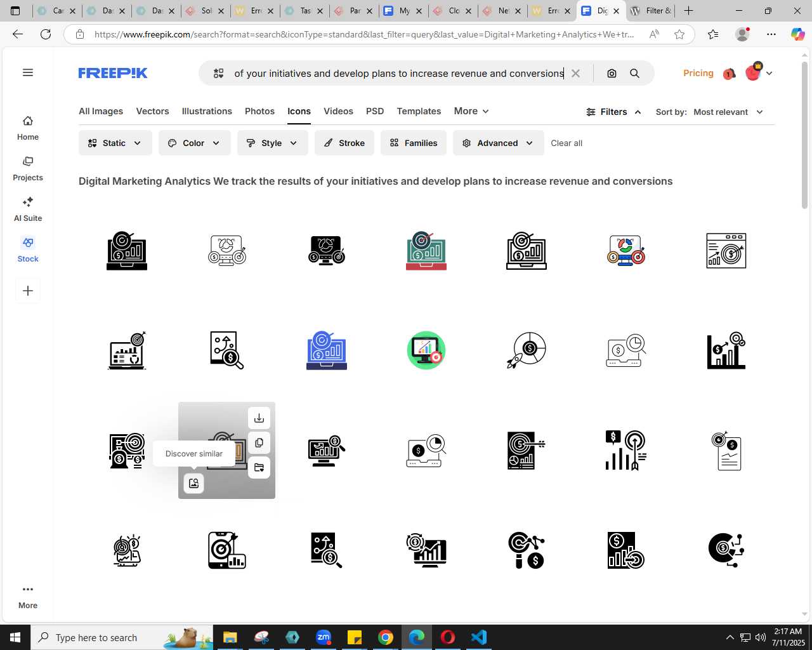Image resolution: width=812 pixels, height=650 pixels.
Task: Click Discover similar icon button
Action: (x=193, y=484)
